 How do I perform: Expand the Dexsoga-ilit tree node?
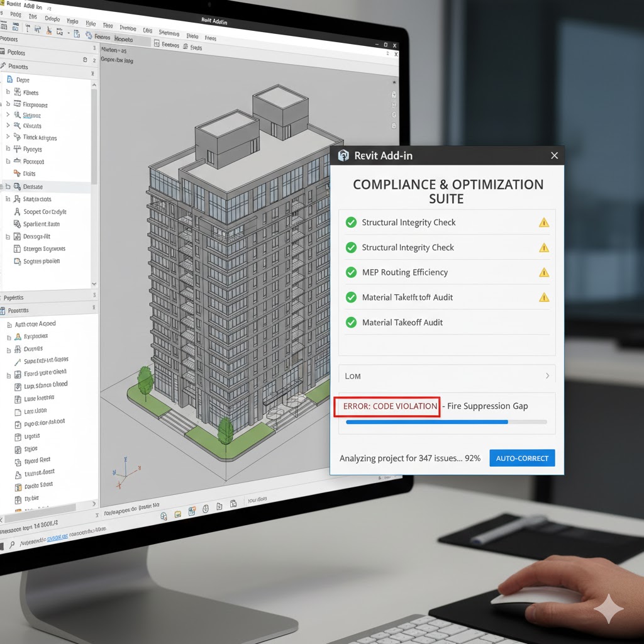tap(8, 237)
